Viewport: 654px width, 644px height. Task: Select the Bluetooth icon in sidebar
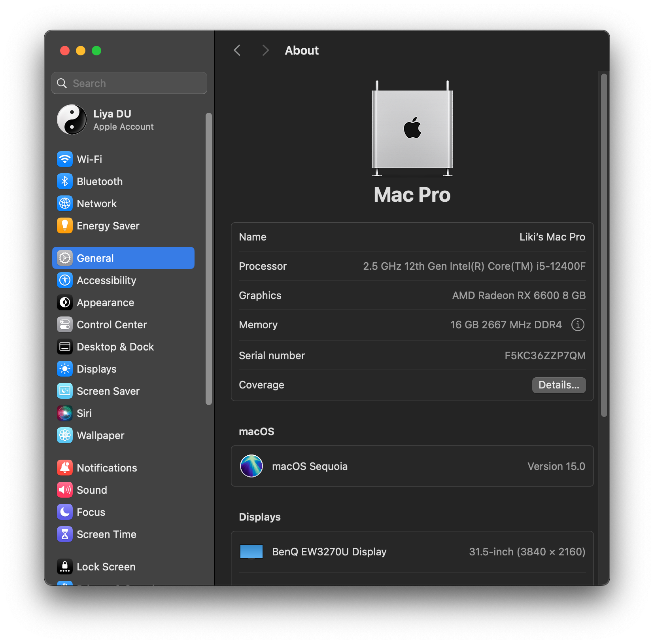click(x=65, y=181)
